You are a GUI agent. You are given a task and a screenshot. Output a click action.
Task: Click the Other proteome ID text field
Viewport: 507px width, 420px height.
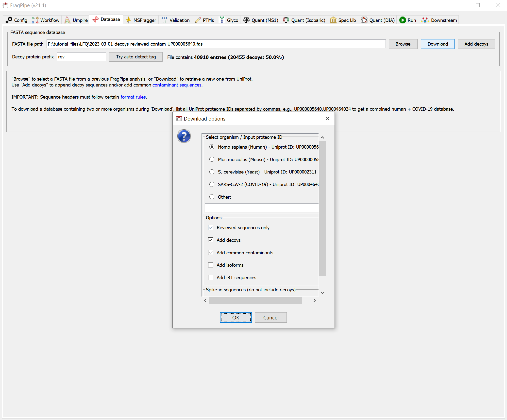click(x=262, y=208)
